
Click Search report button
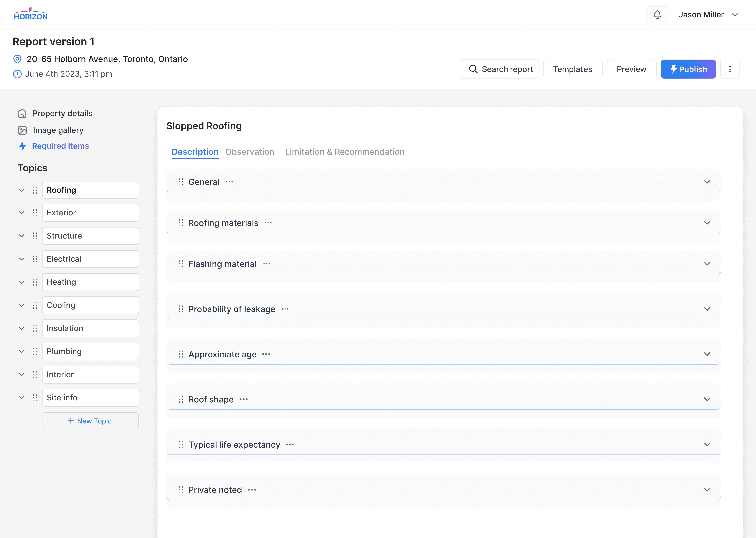pyautogui.click(x=500, y=69)
